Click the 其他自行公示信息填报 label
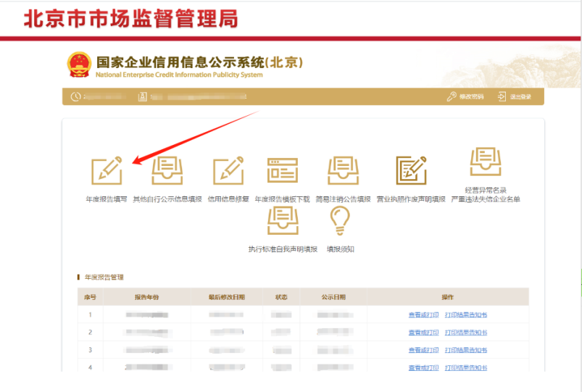 pyautogui.click(x=167, y=199)
